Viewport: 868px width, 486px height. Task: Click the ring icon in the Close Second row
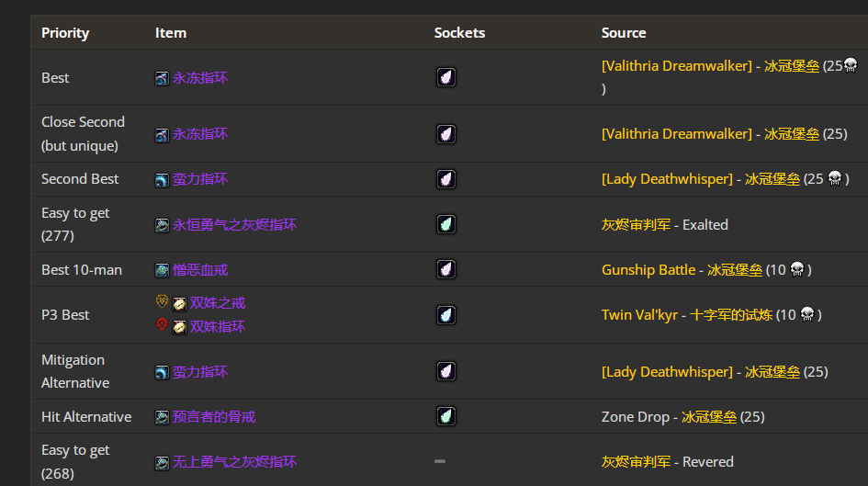pyautogui.click(x=162, y=134)
